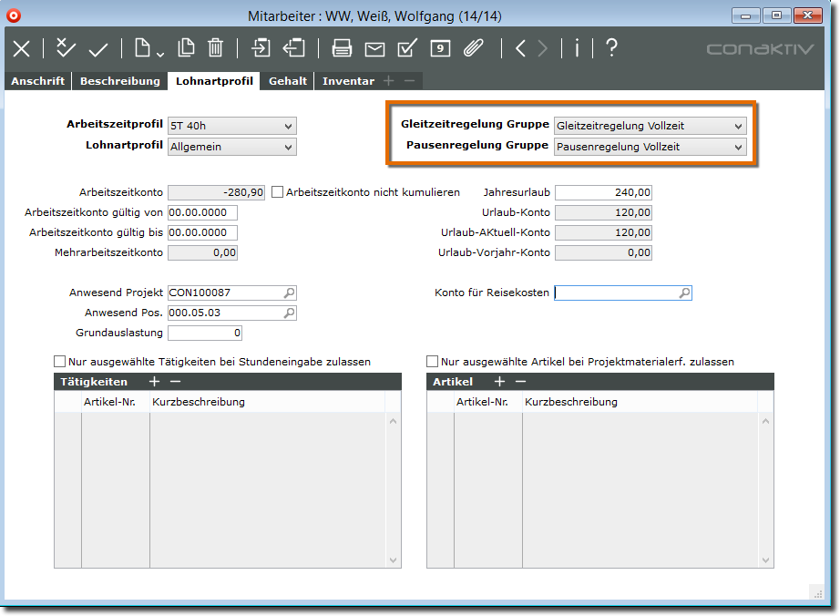Remove a row with Artikel minus button
The width and height of the screenshot is (840, 616).
click(x=520, y=382)
